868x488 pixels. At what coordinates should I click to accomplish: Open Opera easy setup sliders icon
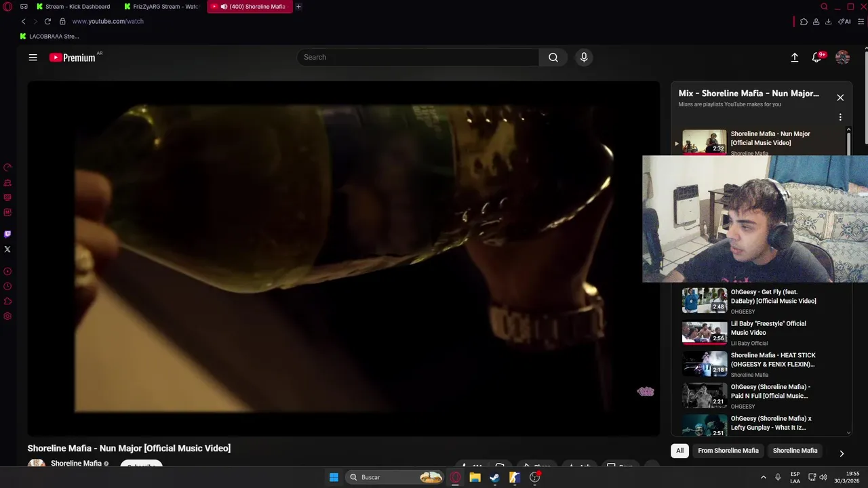click(x=861, y=22)
